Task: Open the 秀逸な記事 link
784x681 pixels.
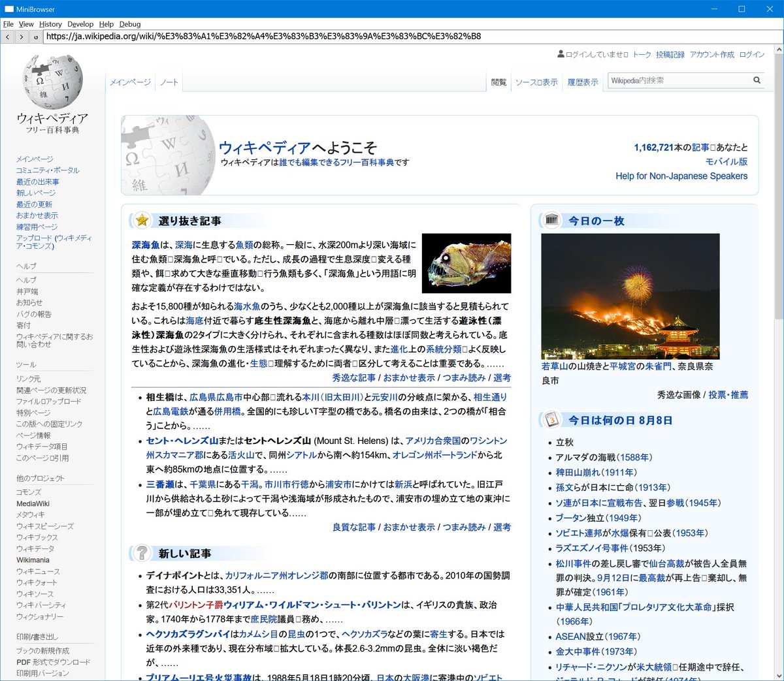Action: 353,378
